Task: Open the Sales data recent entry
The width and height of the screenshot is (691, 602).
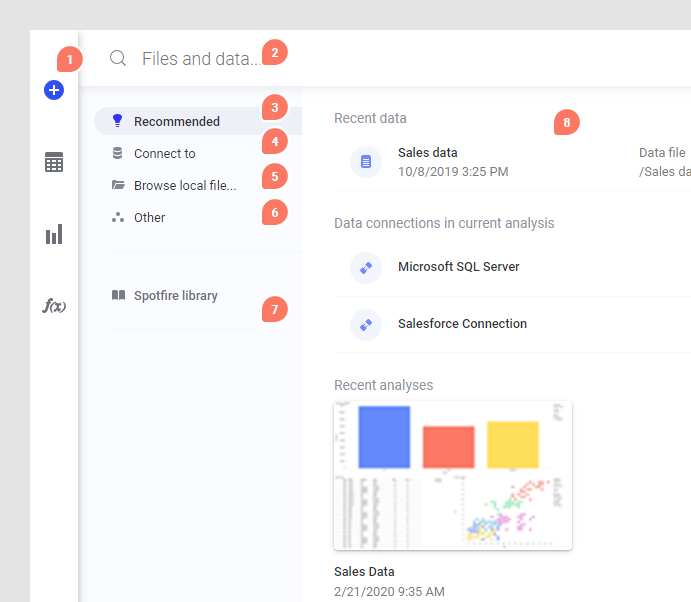Action: (x=428, y=153)
